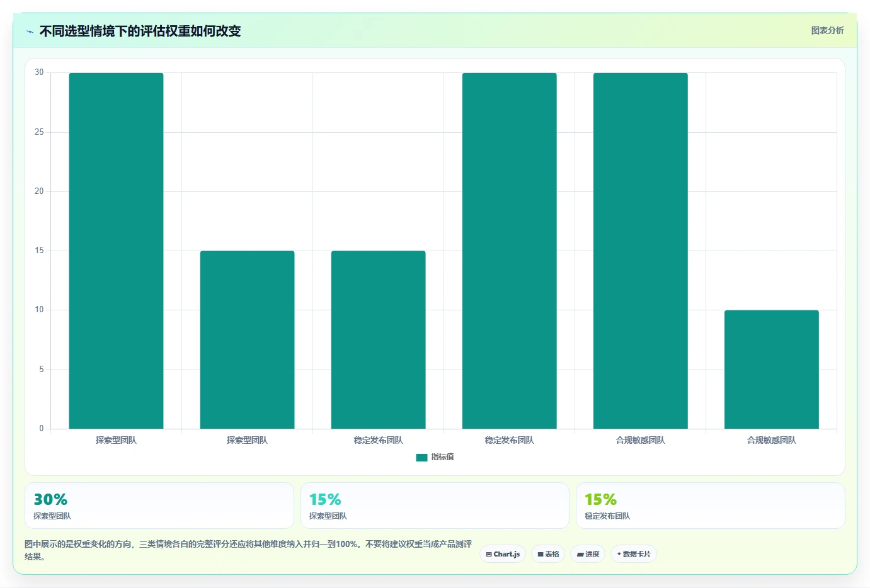The height and width of the screenshot is (588, 870).
Task: Click the Y-axis tick label 0
Action: click(x=42, y=429)
